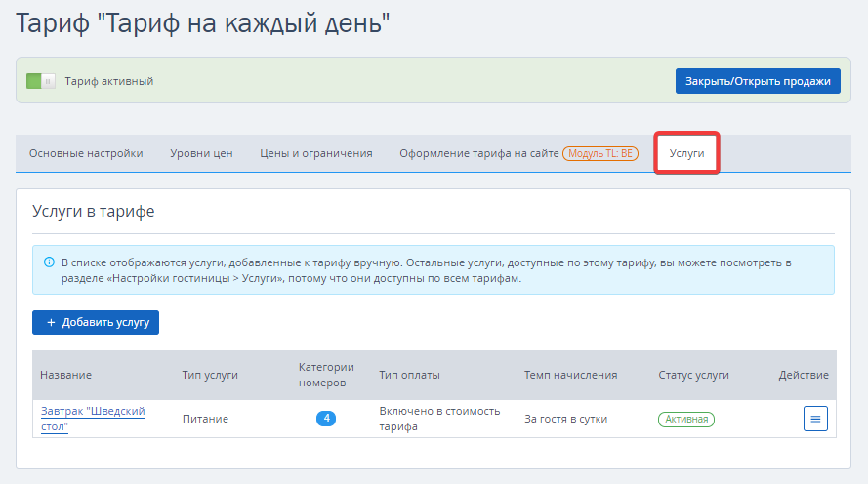Toggle the "Тариф активный" switch
Image resolution: width=868 pixels, height=484 pixels.
pos(40,81)
